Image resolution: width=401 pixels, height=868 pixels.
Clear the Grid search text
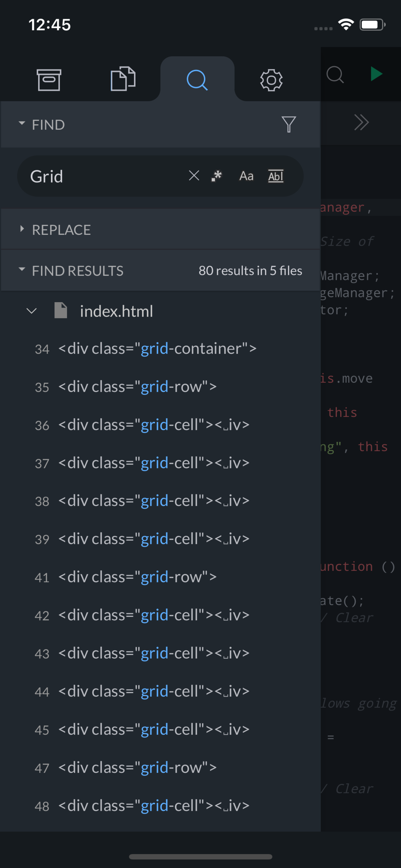194,176
